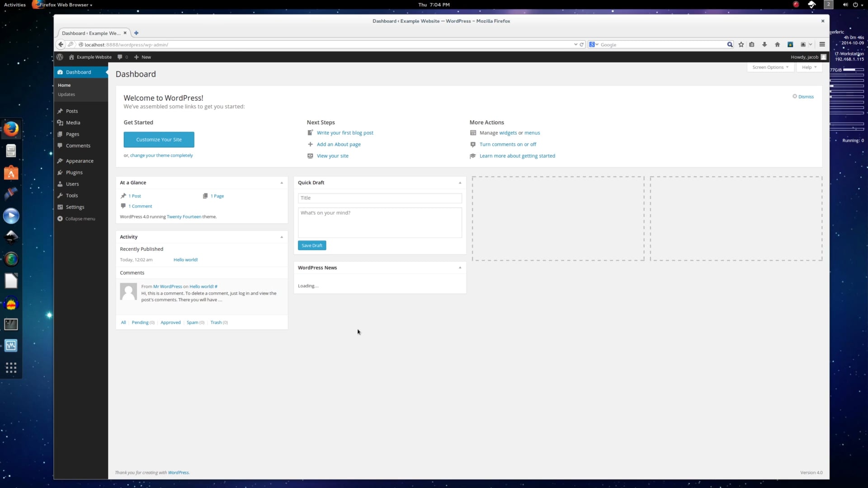Bookmark this page with star icon
This screenshot has width=868, height=488.
[x=741, y=44]
